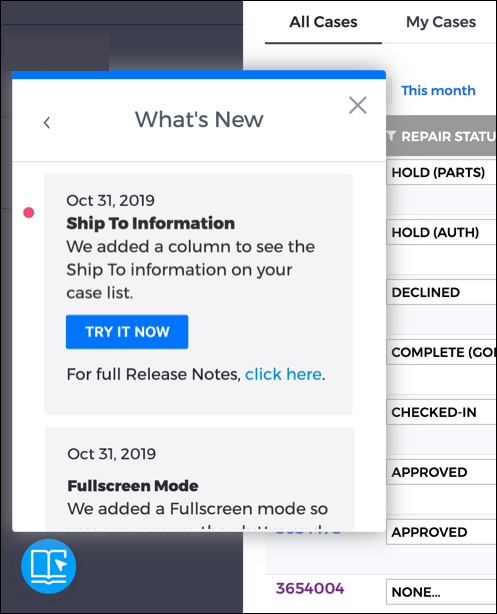Open the DECLINED status dropdown
Screen dimensions: 497x614
(441, 292)
